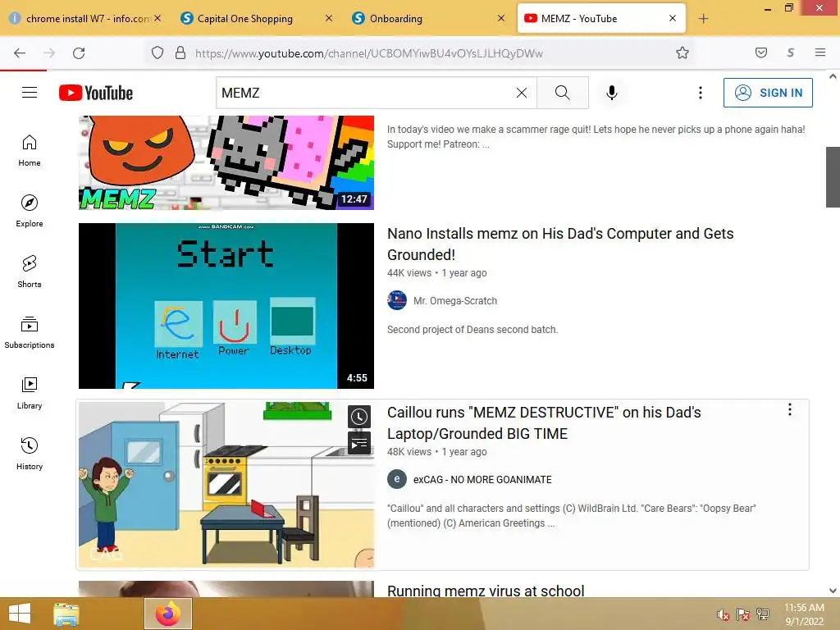Click the tracking protection shield icon
Image resolution: width=840 pixels, height=630 pixels.
tap(157, 52)
